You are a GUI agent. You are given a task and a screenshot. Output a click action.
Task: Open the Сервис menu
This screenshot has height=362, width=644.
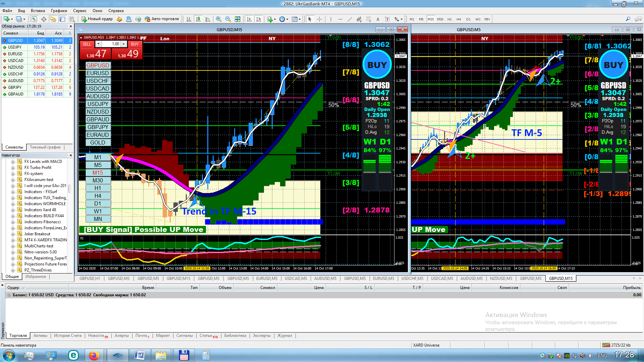79,11
